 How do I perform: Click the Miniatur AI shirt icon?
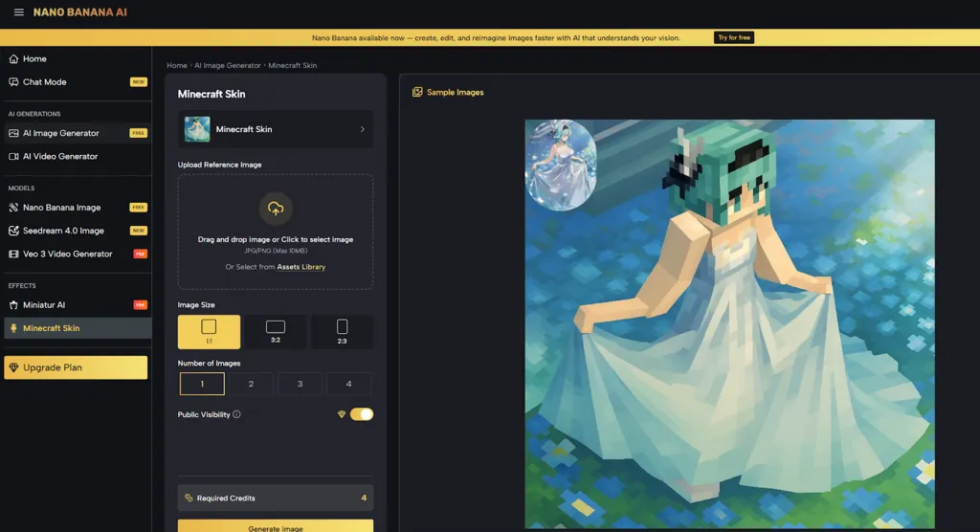point(13,305)
